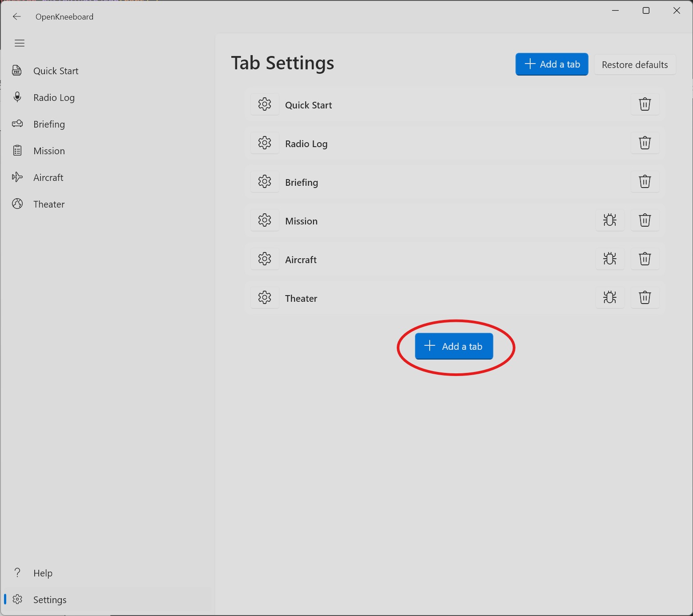693x616 pixels.
Task: Open settings gear for Theater tab
Action: (x=265, y=298)
